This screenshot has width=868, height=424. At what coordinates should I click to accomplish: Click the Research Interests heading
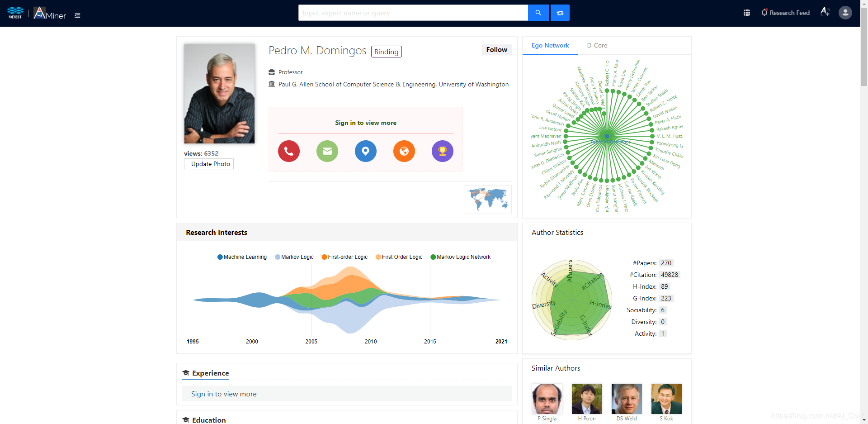pyautogui.click(x=217, y=232)
